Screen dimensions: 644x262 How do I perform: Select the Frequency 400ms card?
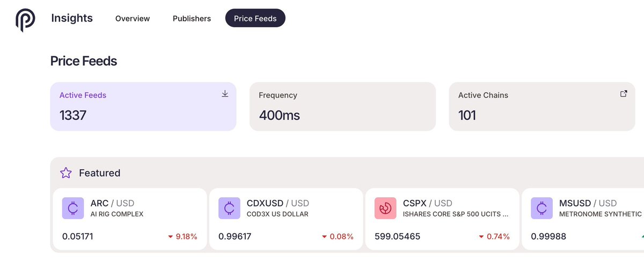tap(342, 107)
